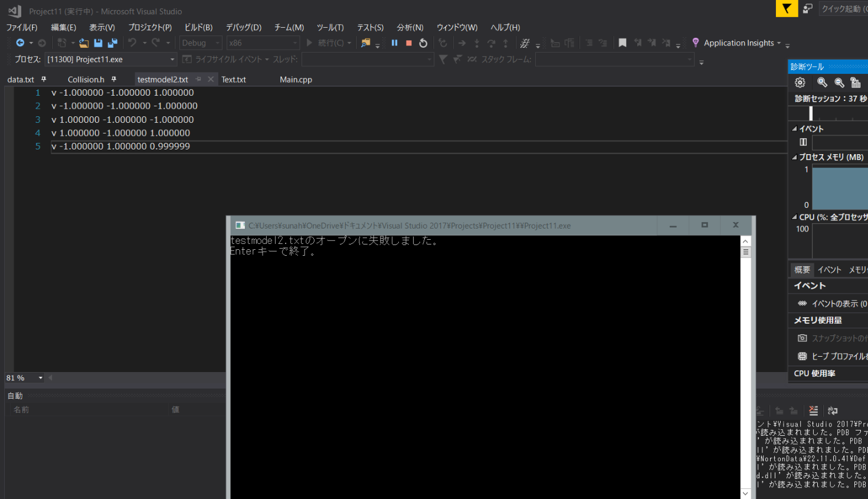The height and width of the screenshot is (499, 868).
Task: Restart the debugging session
Action: tap(423, 43)
